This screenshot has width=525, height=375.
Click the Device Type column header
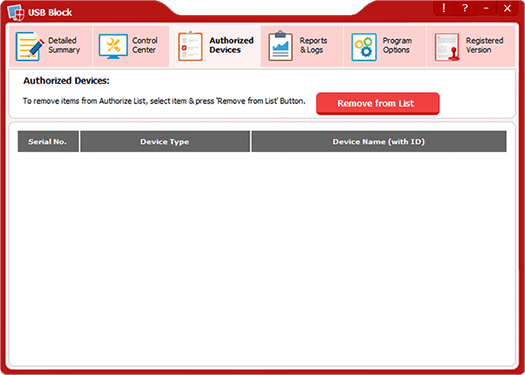coord(165,142)
